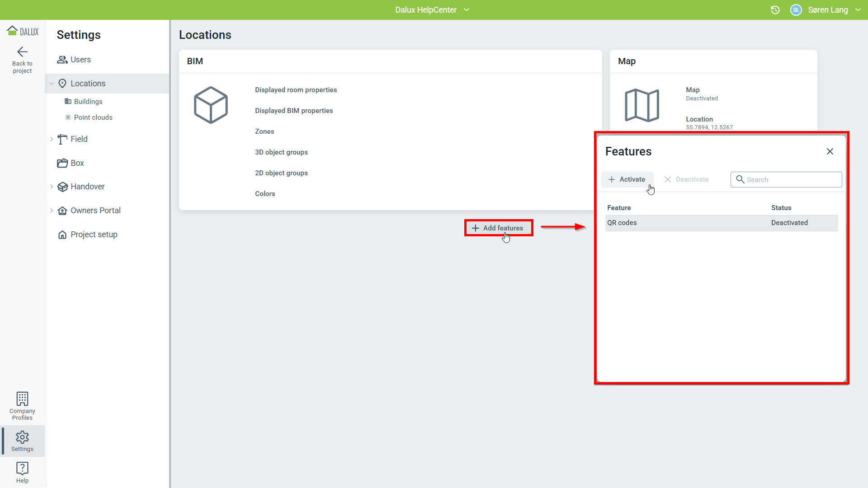Image resolution: width=868 pixels, height=488 pixels.
Task: Click the Søren Lang user avatar
Action: point(796,10)
